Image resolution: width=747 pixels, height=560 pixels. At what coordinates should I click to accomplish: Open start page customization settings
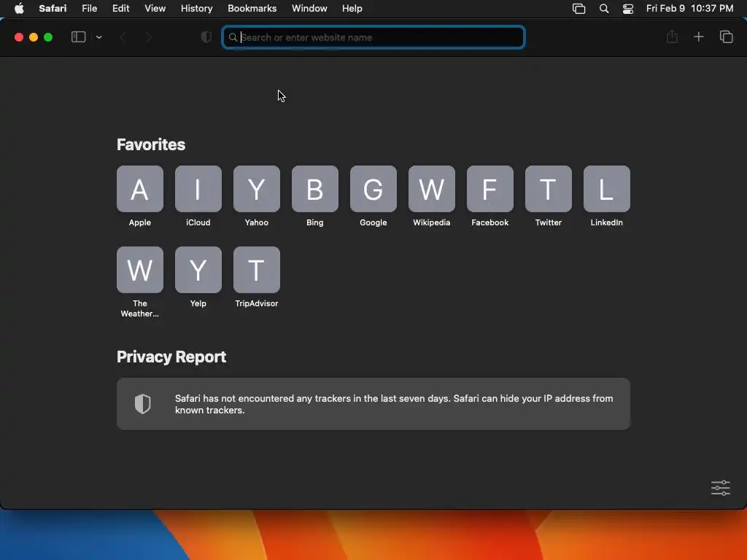click(720, 488)
